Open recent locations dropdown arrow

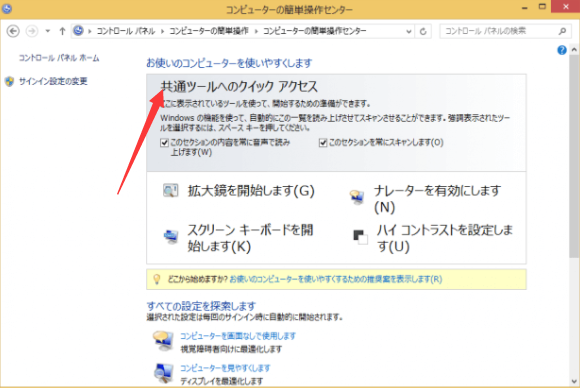[x=48, y=31]
